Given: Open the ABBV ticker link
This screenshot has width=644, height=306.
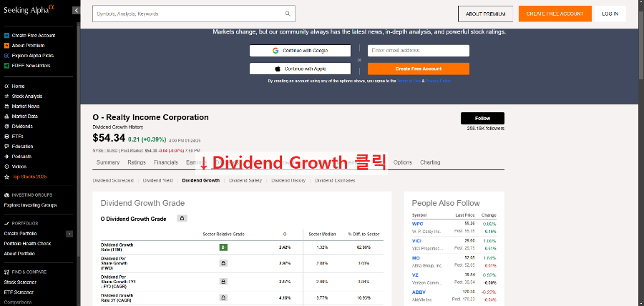Looking at the screenshot, I should click(x=418, y=292).
